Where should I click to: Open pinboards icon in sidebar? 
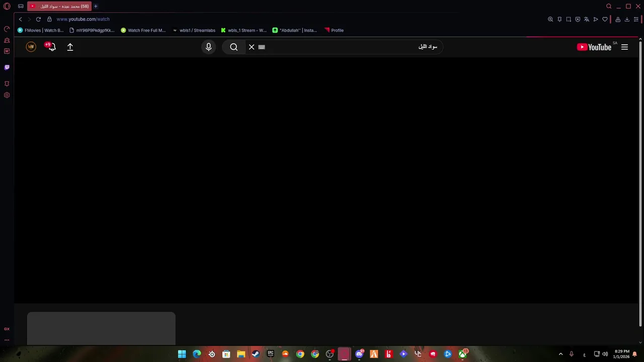click(7, 83)
